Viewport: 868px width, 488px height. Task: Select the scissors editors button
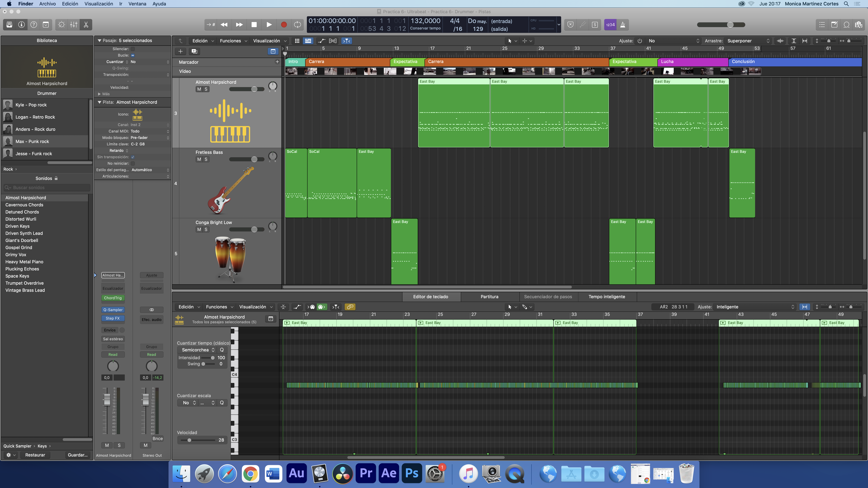point(86,25)
